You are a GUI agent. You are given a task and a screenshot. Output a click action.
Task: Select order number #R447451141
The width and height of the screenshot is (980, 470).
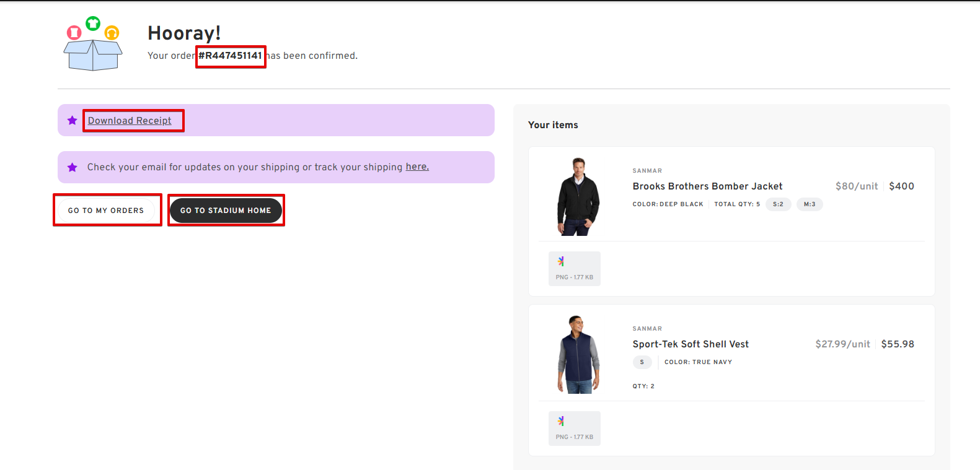pos(231,56)
